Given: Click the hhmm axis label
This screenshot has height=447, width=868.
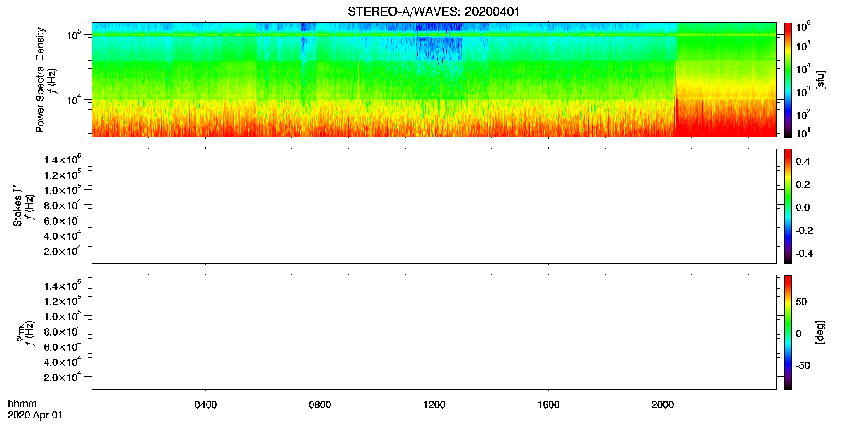Looking at the screenshot, I should pyautogui.click(x=22, y=404).
